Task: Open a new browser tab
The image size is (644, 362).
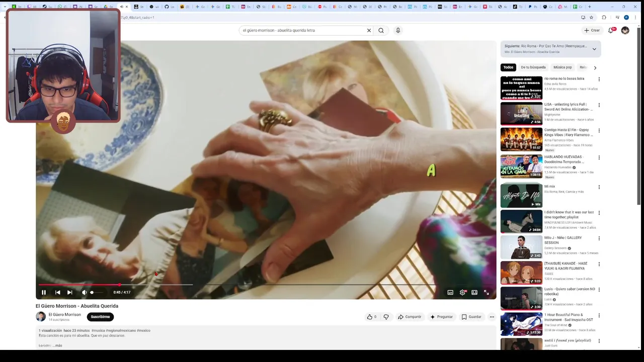Action: 590,7
